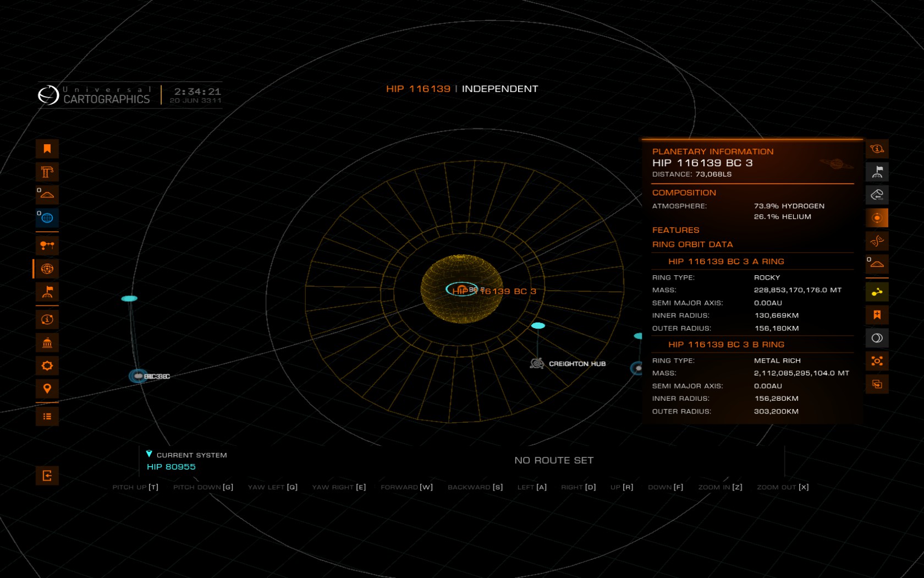Screen dimensions: 924x578
Task: Open the DNA biological signals icon
Action: pyautogui.click(x=877, y=241)
